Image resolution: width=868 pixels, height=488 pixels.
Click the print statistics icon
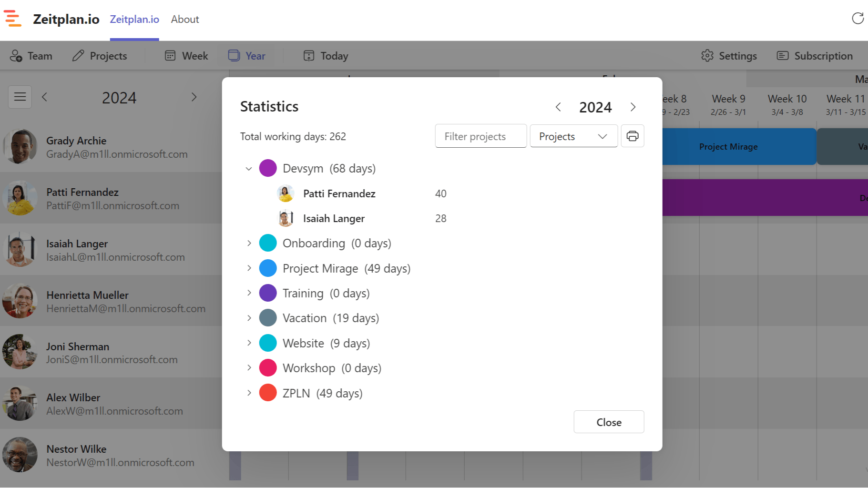[x=633, y=136]
